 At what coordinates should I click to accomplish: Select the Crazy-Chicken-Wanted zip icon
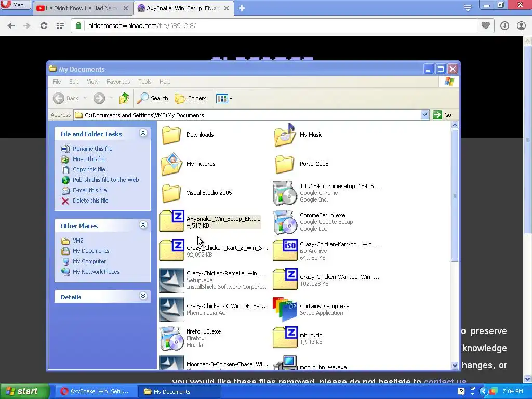(x=285, y=279)
